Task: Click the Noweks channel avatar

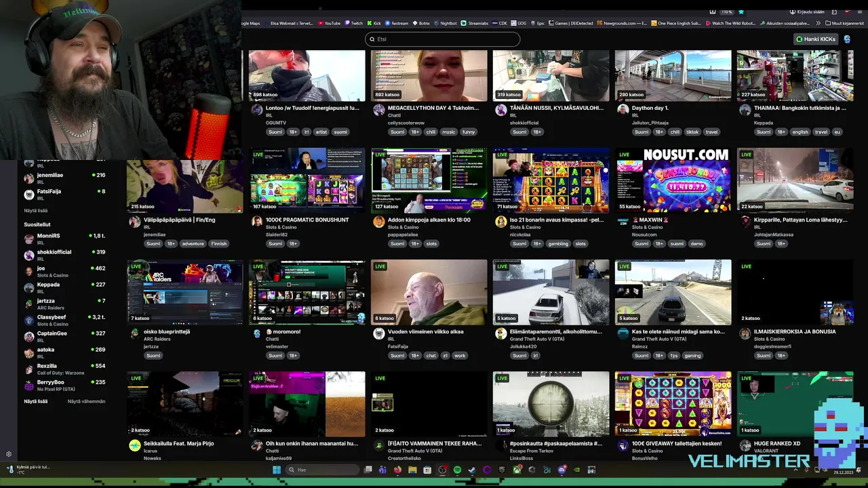Action: click(134, 445)
